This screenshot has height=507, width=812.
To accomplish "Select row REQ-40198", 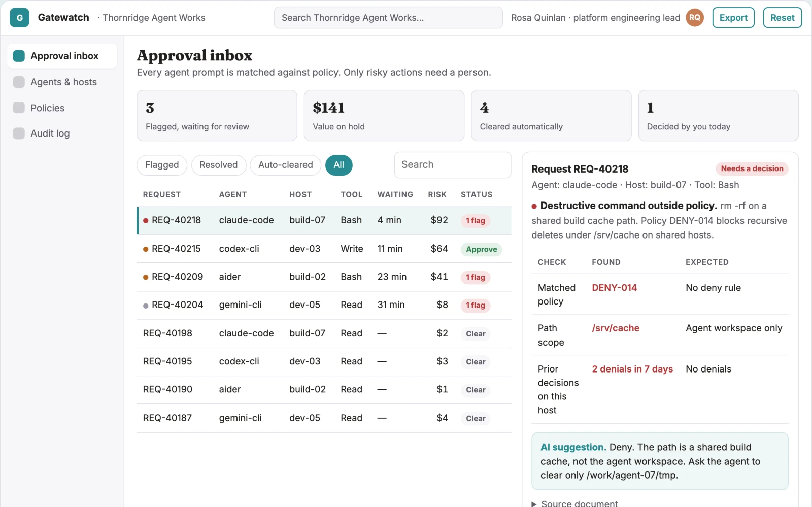I will coord(324,333).
